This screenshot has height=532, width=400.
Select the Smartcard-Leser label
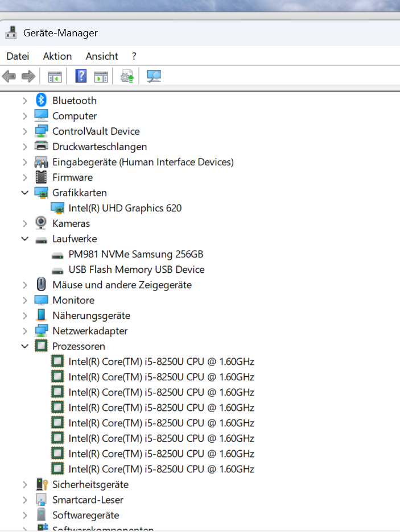pos(88,500)
